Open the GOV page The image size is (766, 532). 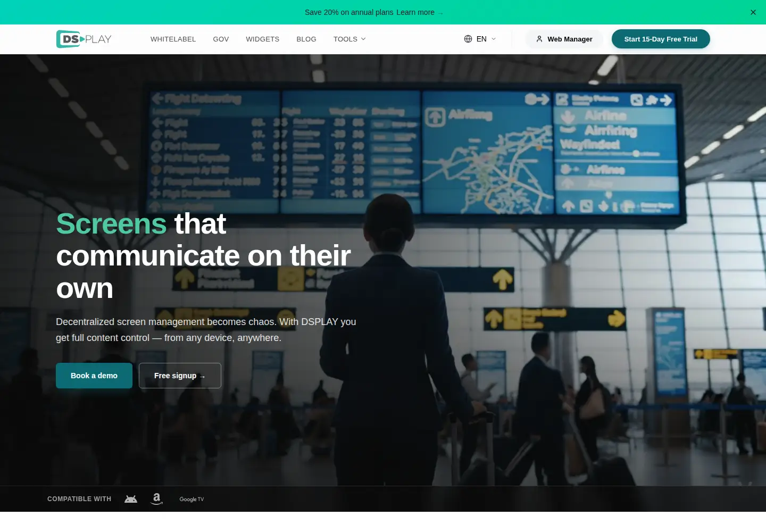point(221,39)
